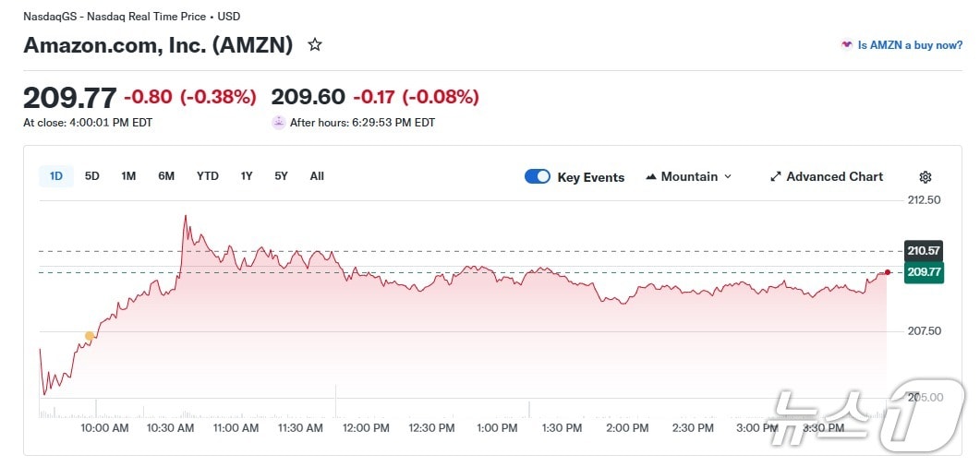This screenshot has width=980, height=467.
Task: Select the 5Y time range
Action: coord(281,175)
